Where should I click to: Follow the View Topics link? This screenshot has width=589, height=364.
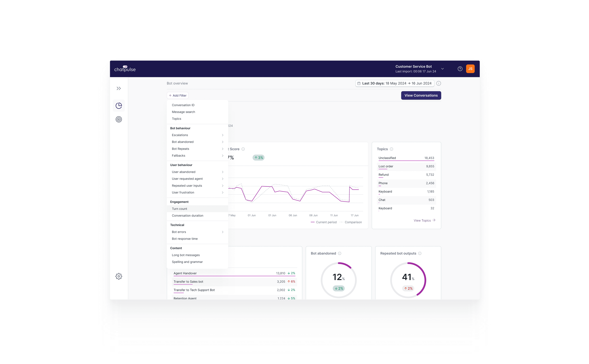(x=424, y=220)
